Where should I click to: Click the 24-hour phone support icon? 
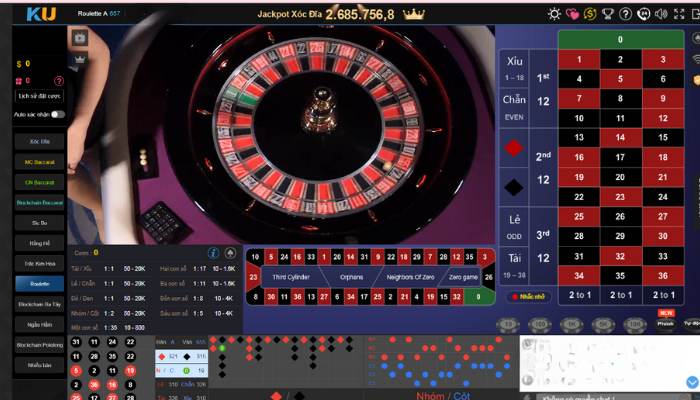(643, 14)
